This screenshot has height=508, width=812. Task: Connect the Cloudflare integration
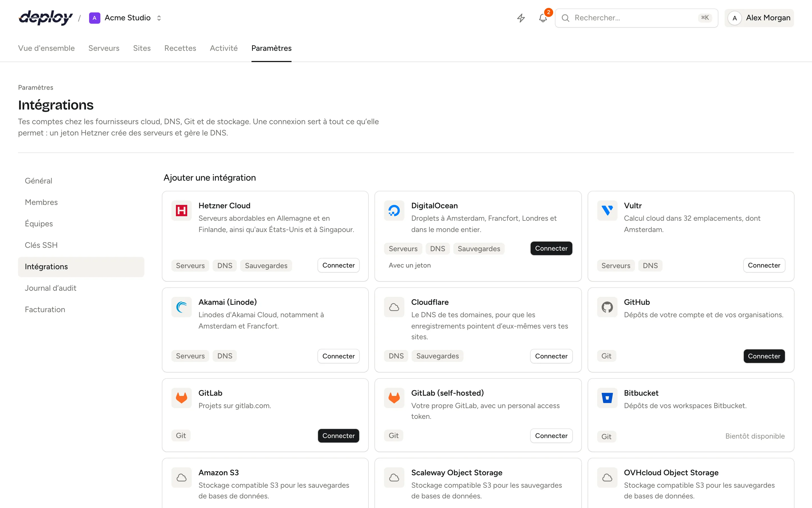click(x=551, y=356)
